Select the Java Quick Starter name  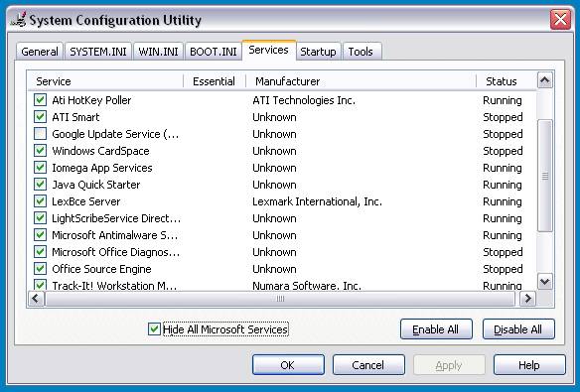(x=96, y=185)
